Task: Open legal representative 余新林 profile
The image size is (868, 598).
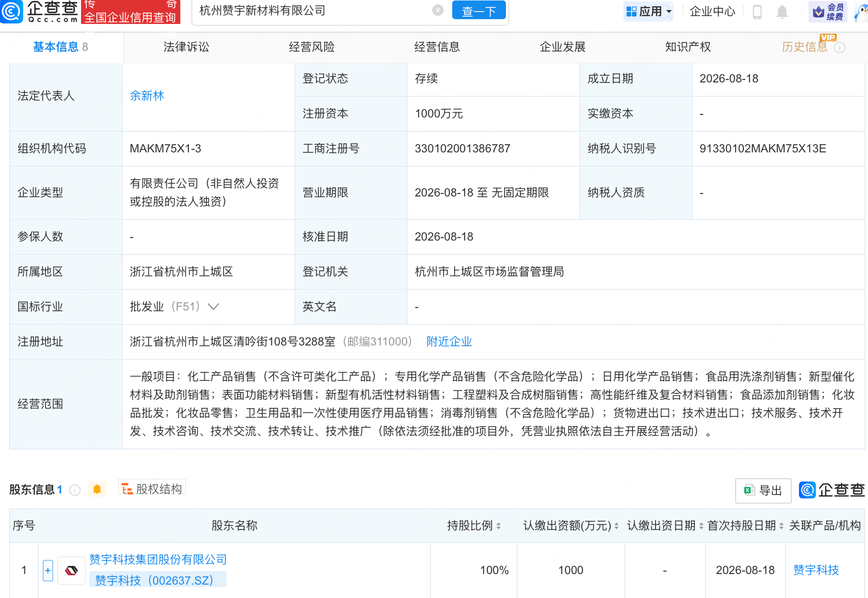Action: tap(147, 96)
